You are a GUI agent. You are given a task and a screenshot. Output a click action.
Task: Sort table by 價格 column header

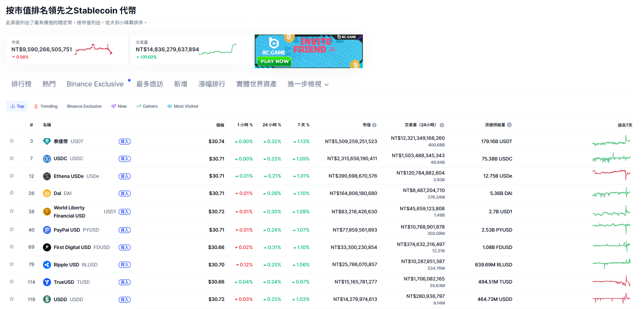220,125
